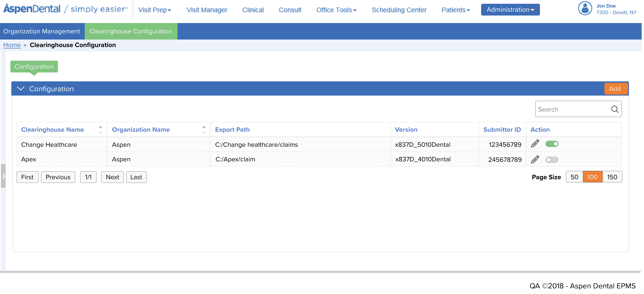Enable the Apex clearinghouse toggle

[552, 160]
